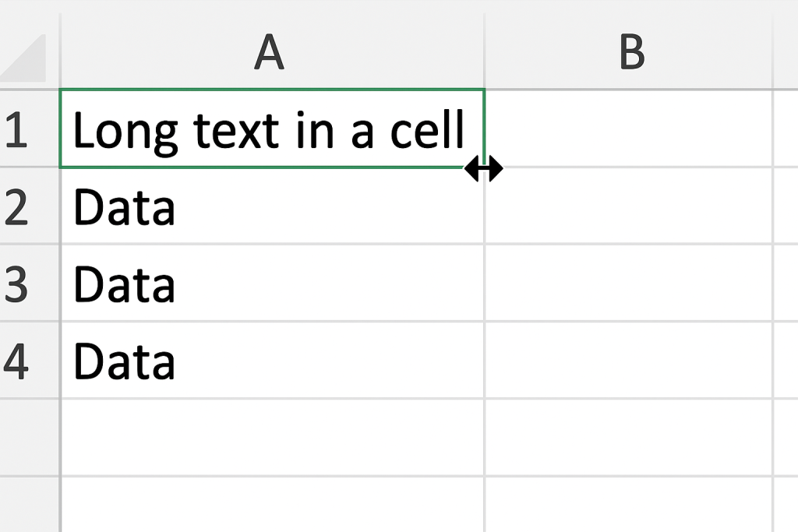Viewport: 798px width, 532px height.
Task: Click empty cell in column B, sixth row
Action: 628,505
